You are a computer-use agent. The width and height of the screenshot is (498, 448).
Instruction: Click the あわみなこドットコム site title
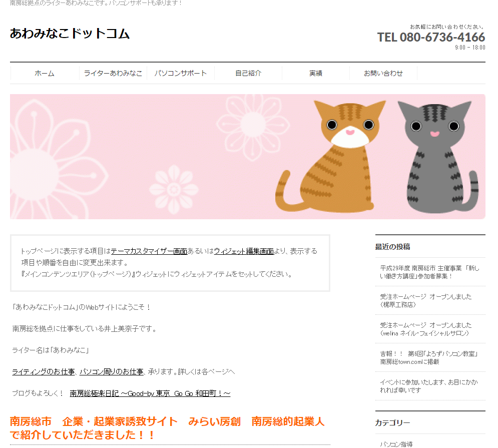click(70, 34)
